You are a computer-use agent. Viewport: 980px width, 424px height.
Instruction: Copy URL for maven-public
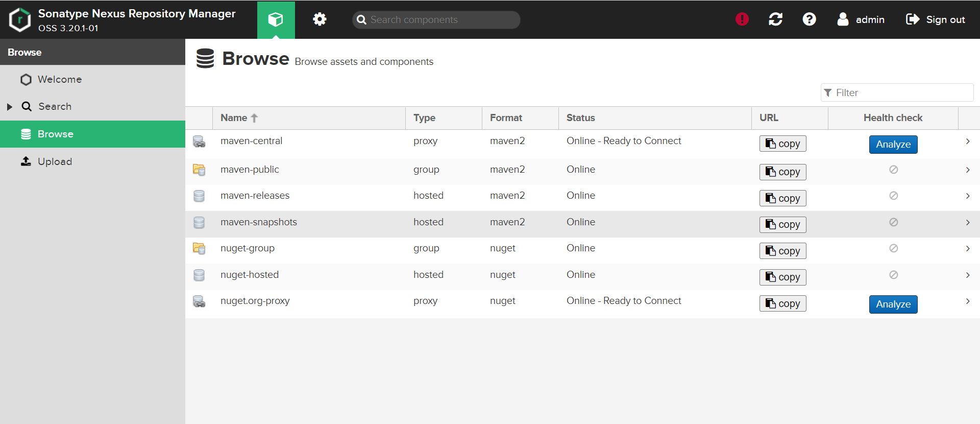[x=783, y=172]
